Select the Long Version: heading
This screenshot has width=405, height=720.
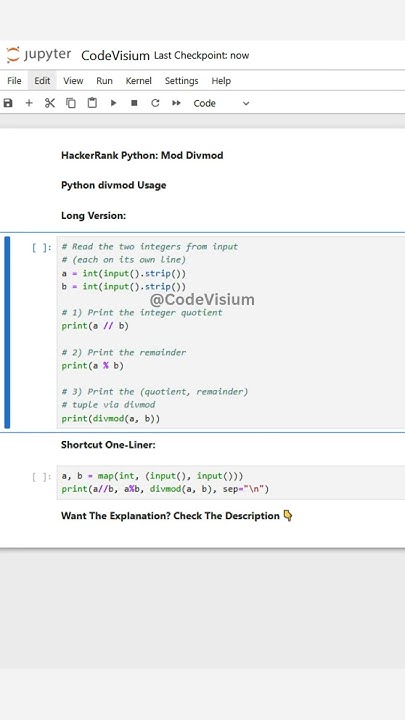(x=93, y=215)
